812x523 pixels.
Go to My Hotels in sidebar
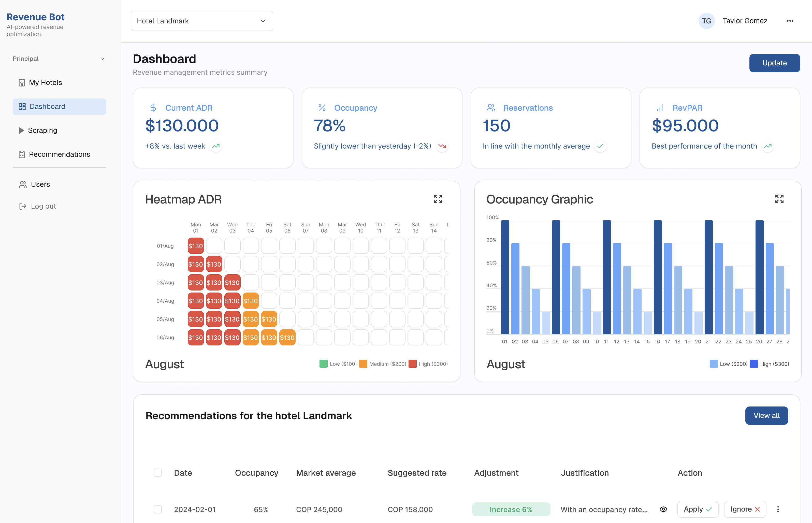click(46, 82)
